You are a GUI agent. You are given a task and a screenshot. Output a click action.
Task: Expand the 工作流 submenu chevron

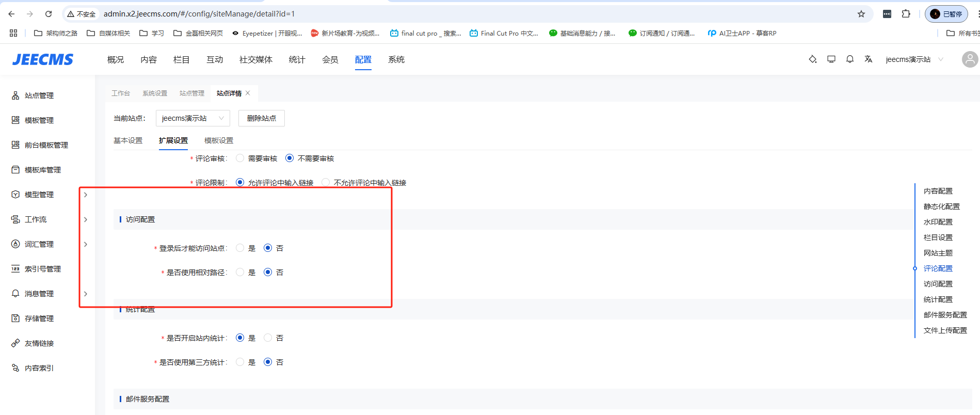click(86, 219)
